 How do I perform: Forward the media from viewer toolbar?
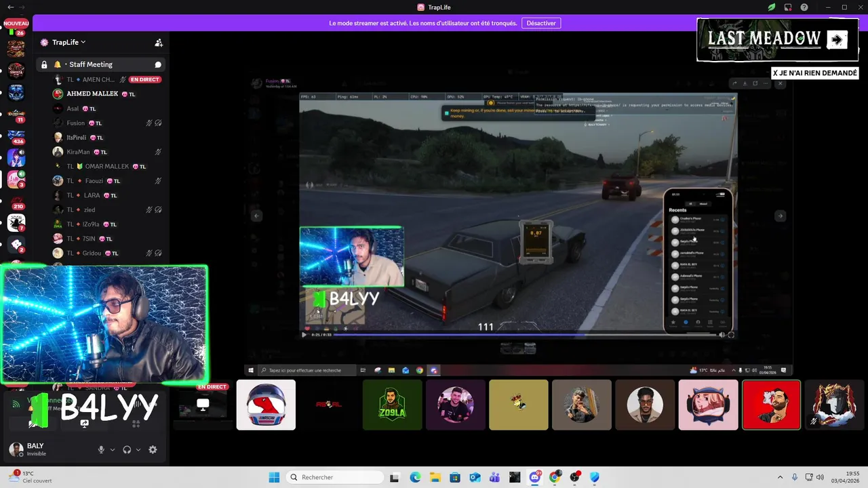[x=734, y=83]
